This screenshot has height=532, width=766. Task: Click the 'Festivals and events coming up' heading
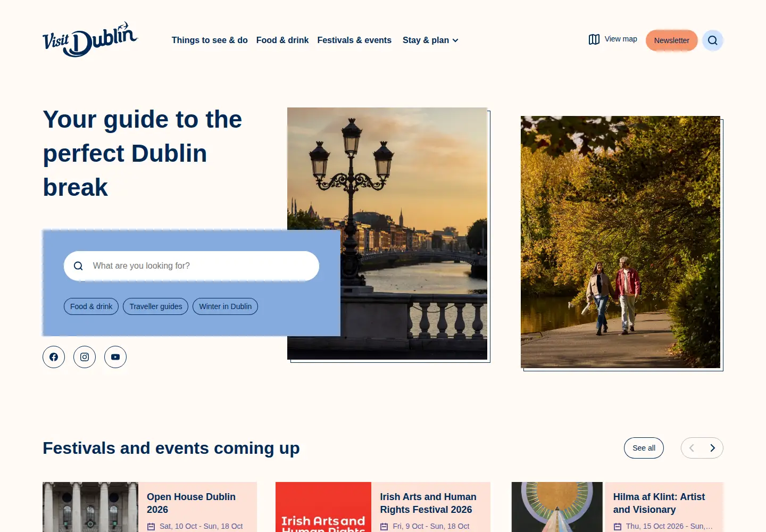171,448
